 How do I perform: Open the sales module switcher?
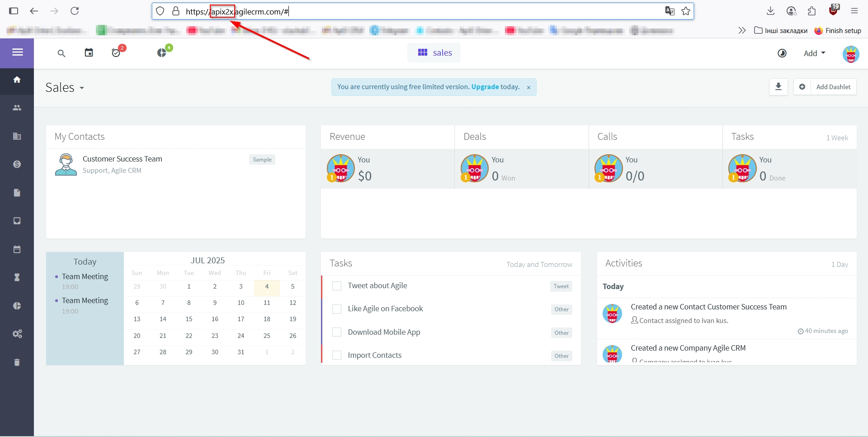pyautogui.click(x=434, y=53)
